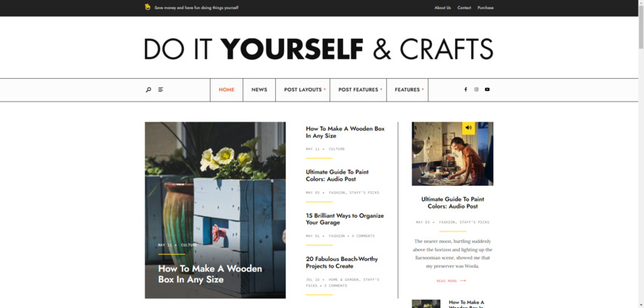Open the About Us link
Image resolution: width=644 pixels, height=308 pixels.
(x=442, y=8)
